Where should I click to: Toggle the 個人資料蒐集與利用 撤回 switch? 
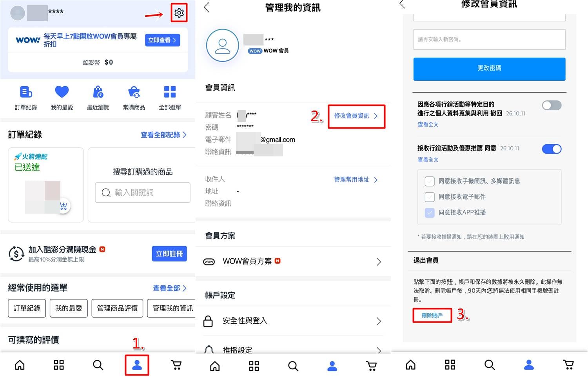552,105
